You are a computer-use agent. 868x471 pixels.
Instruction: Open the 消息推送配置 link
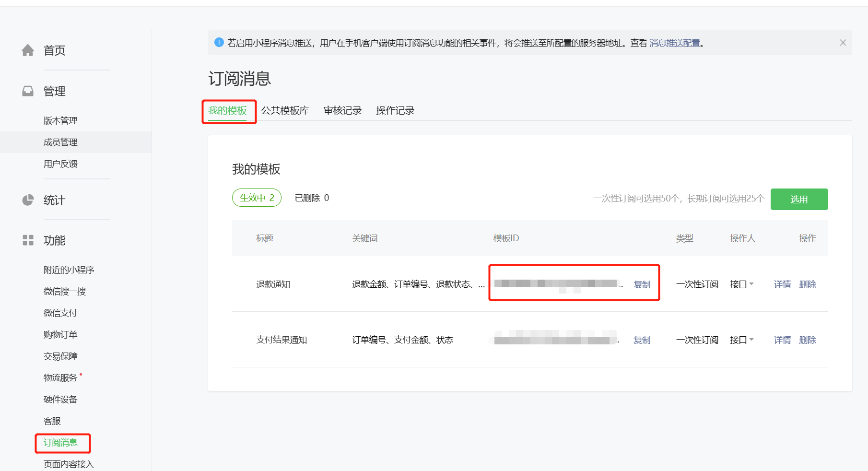pos(674,43)
